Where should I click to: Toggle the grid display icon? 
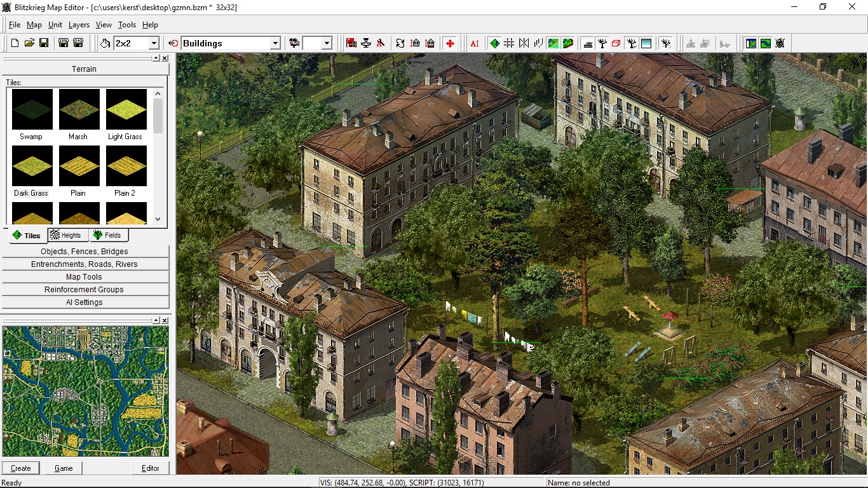[509, 43]
